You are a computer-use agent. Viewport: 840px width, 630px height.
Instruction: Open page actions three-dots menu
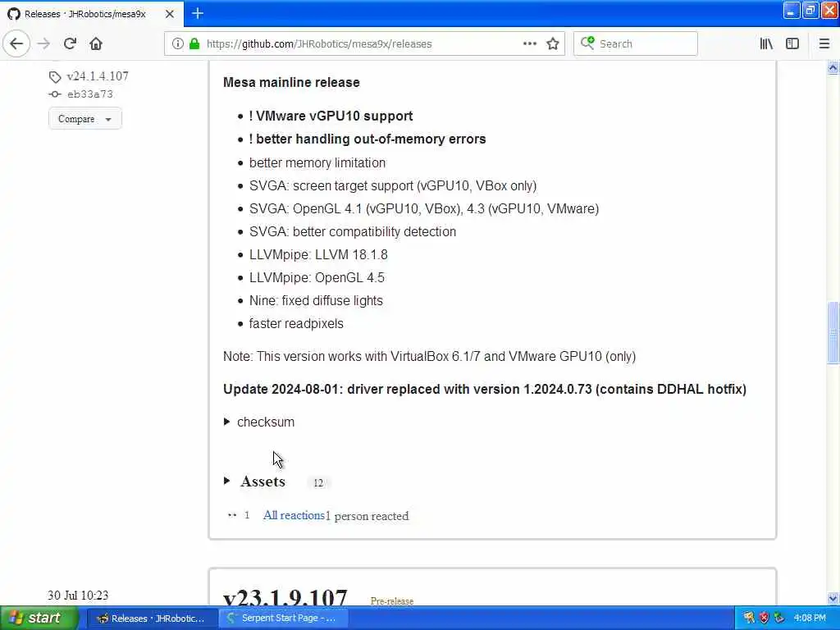click(529, 43)
